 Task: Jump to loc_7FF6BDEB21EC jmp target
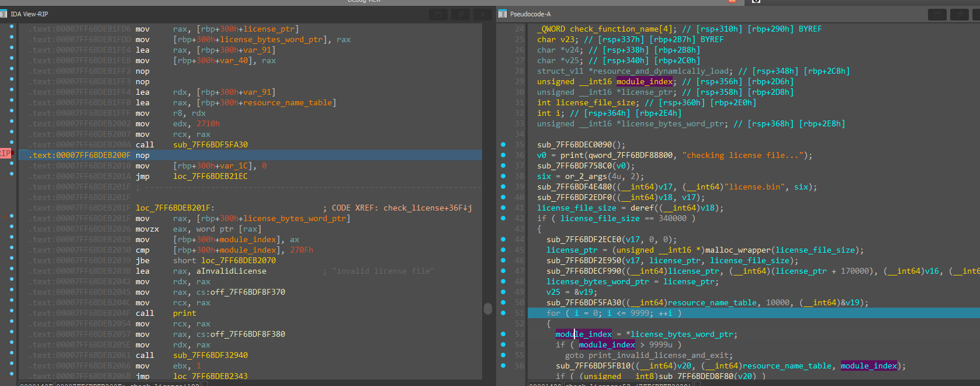210,176
